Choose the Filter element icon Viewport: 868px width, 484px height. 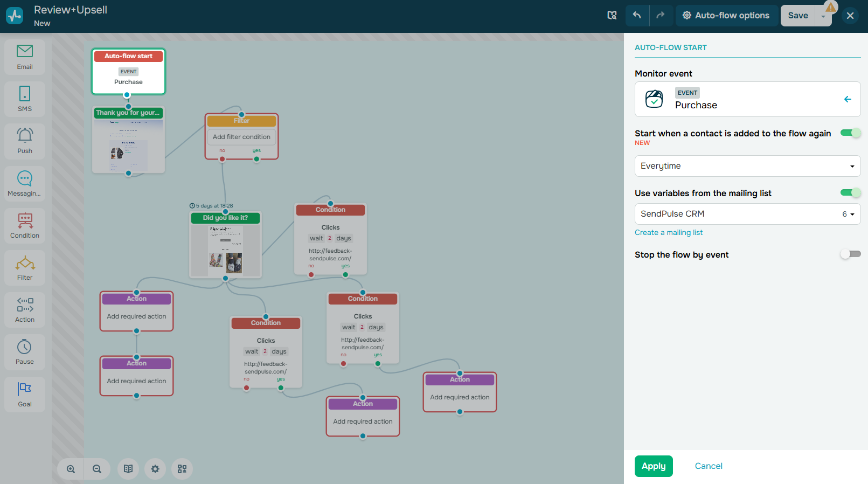click(25, 267)
